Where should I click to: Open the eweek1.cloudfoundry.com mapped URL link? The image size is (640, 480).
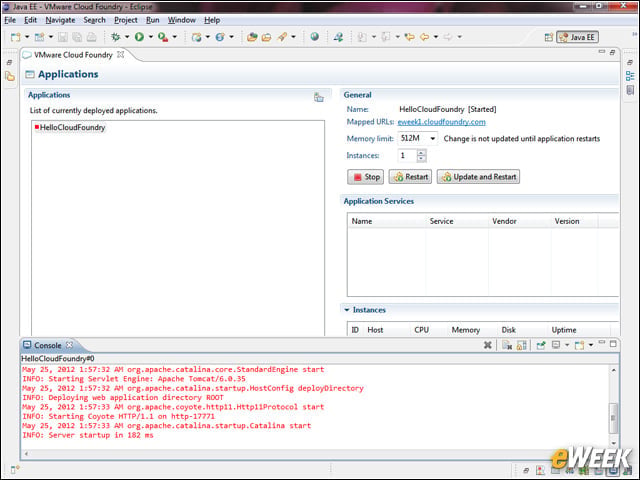point(441,122)
